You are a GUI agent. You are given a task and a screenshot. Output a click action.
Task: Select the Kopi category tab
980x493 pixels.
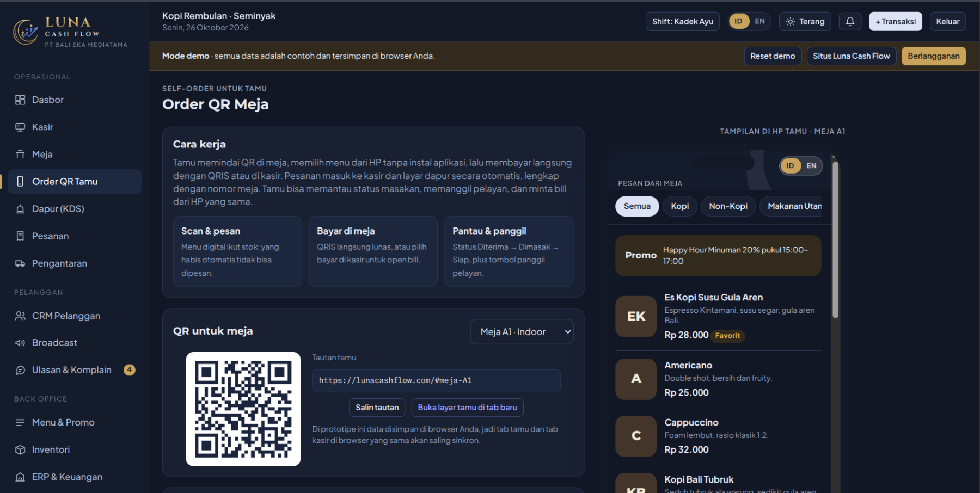tap(680, 206)
